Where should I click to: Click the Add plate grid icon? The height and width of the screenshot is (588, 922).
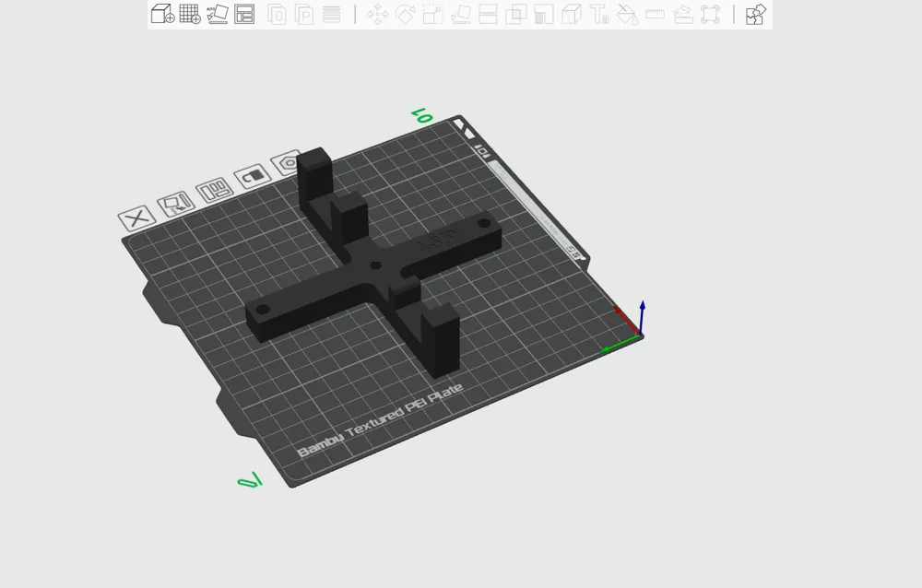pyautogui.click(x=190, y=14)
